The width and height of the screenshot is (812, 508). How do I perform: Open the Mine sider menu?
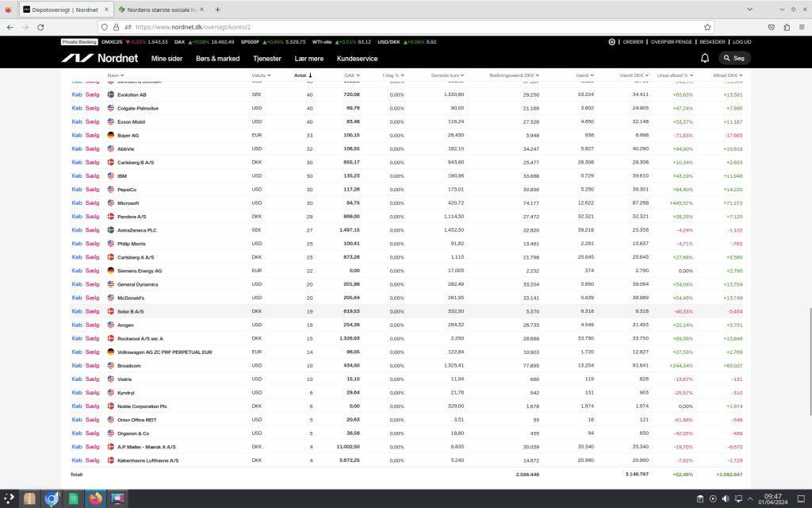coord(167,59)
